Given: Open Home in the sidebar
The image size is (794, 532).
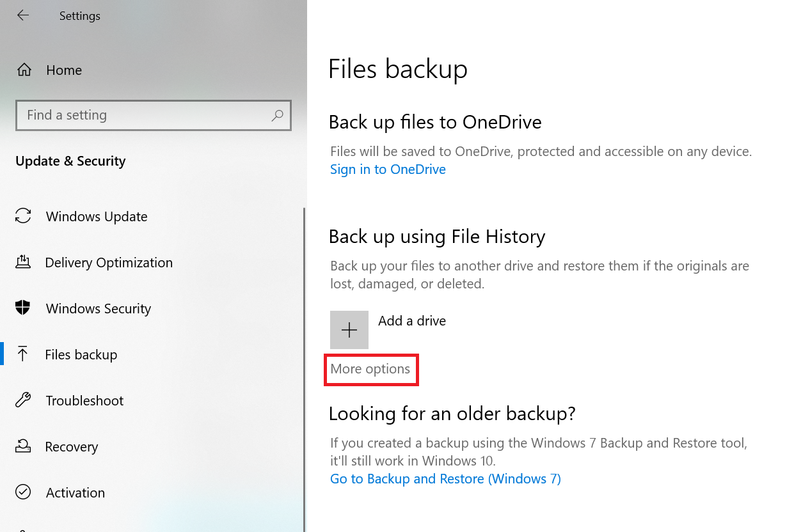Looking at the screenshot, I should [x=64, y=70].
